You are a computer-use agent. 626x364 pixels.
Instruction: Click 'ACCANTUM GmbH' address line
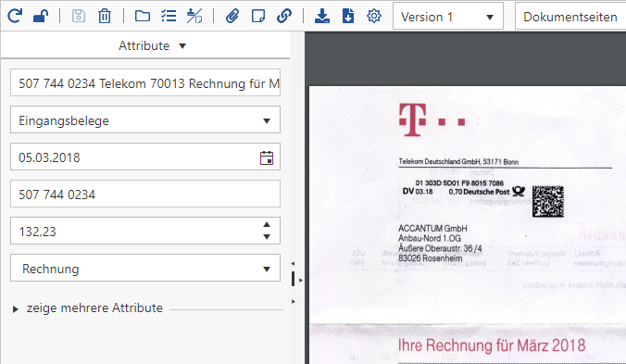click(432, 229)
